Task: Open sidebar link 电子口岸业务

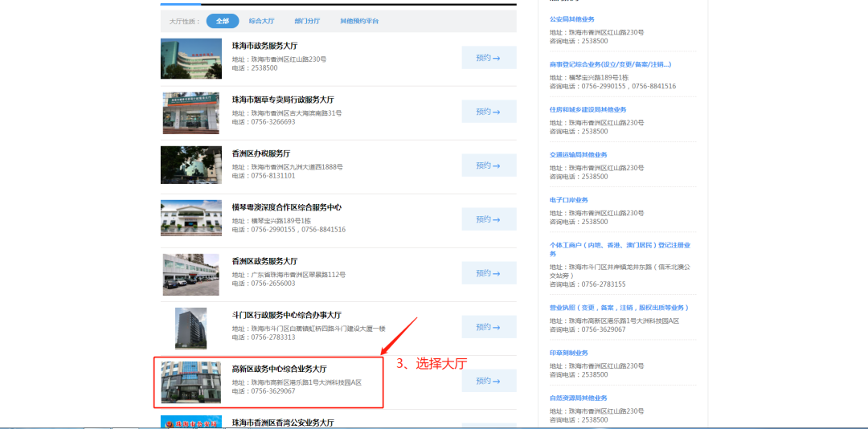Action: [x=568, y=200]
